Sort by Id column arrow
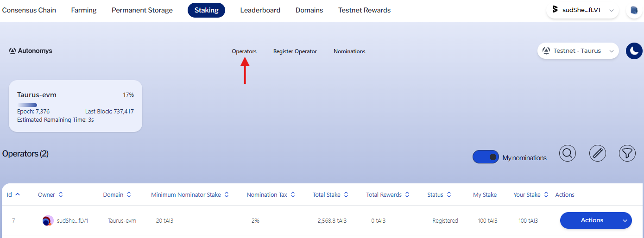Screen dimensions: 644x238 (x=18, y=194)
